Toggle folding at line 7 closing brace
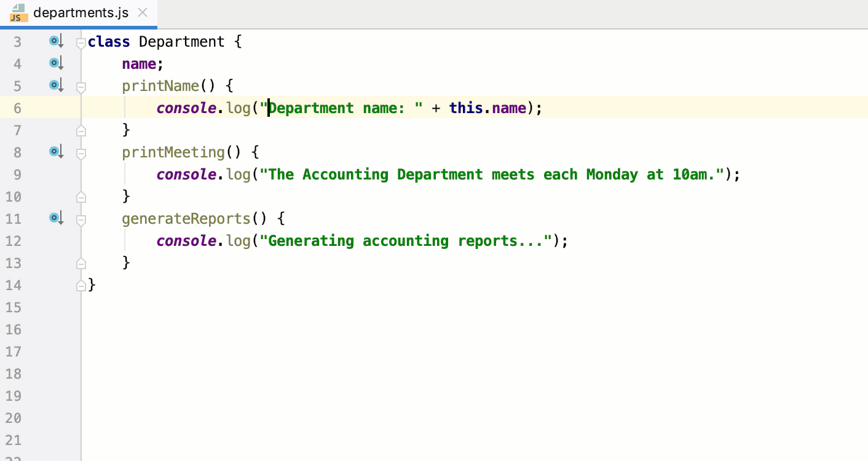Screen dimensions: 868x461 (80, 130)
